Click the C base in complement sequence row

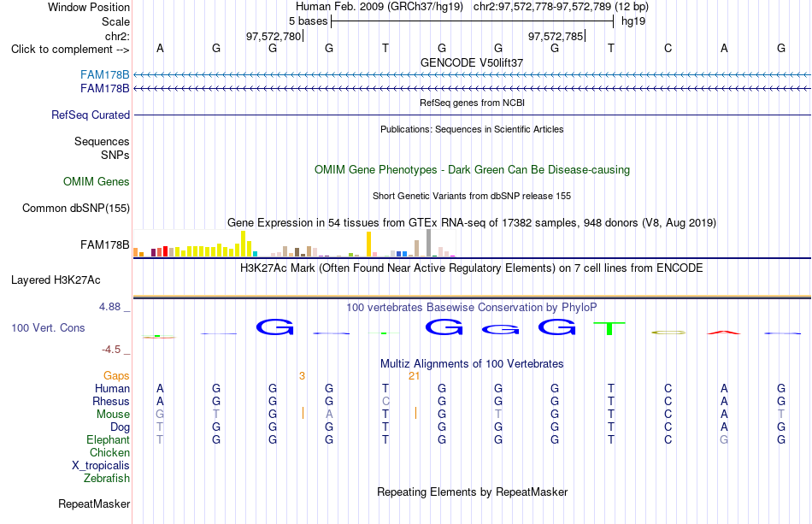pos(668,48)
